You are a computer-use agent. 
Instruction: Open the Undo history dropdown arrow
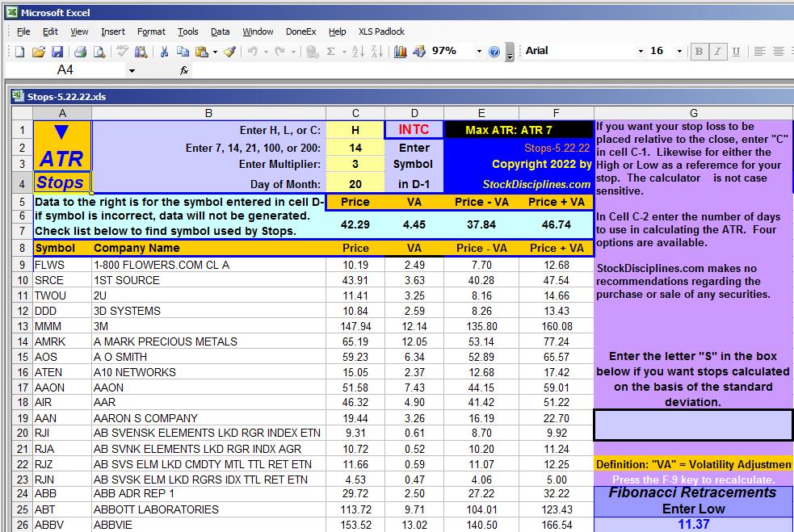(x=266, y=52)
